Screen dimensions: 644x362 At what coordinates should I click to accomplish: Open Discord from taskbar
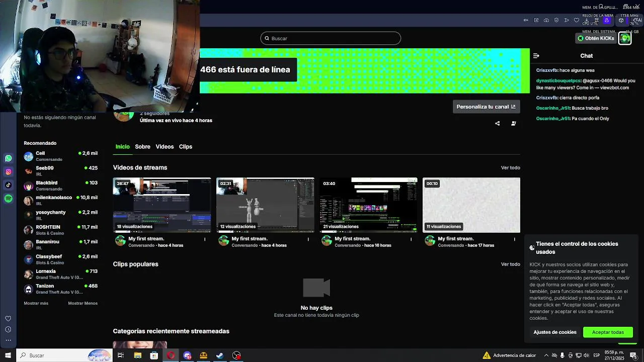(187, 355)
